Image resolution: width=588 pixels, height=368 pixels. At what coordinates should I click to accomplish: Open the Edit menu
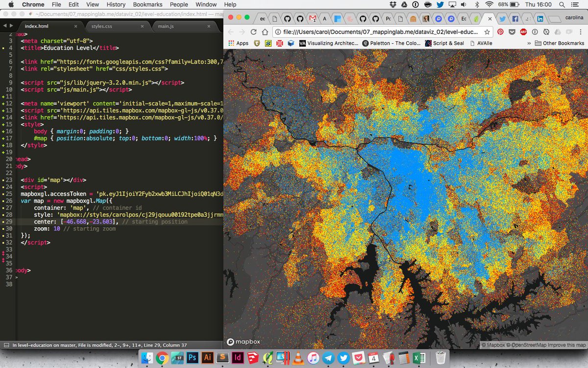pyautogui.click(x=73, y=4)
